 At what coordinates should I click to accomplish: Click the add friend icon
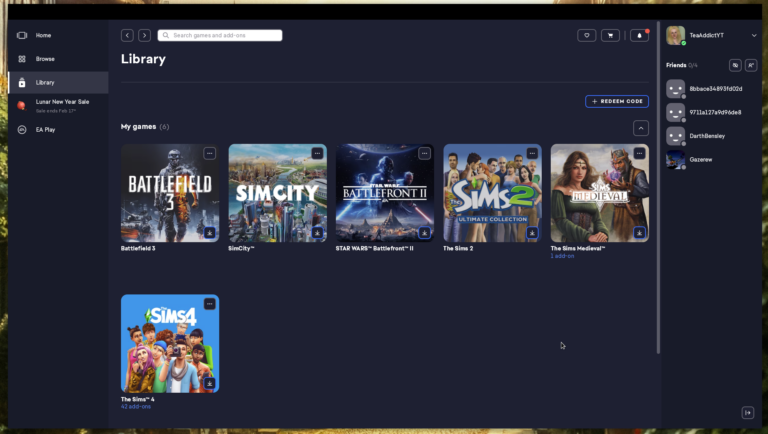[751, 65]
